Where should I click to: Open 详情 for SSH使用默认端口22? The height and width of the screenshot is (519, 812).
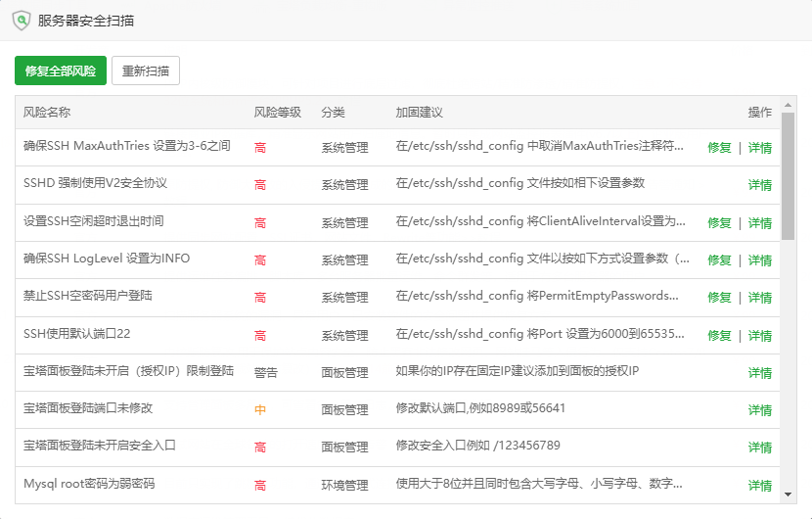760,336
